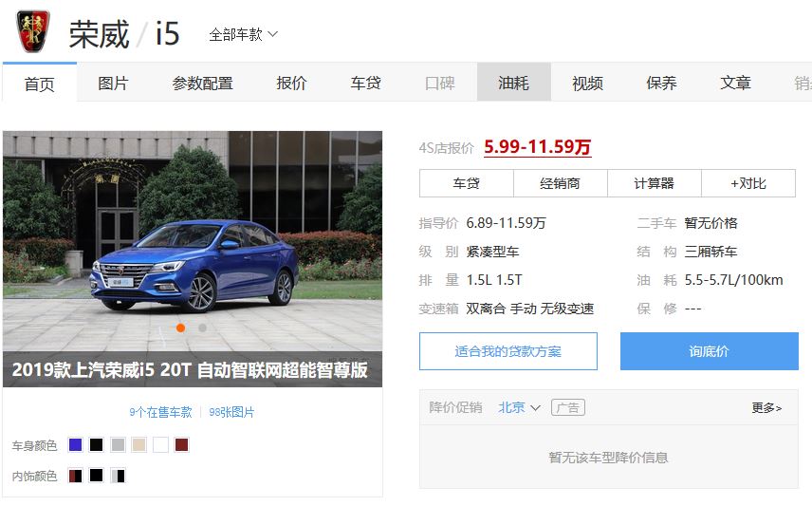Select the silver-gray body color swatch
Screen dimensions: 812x506
pos(118,445)
